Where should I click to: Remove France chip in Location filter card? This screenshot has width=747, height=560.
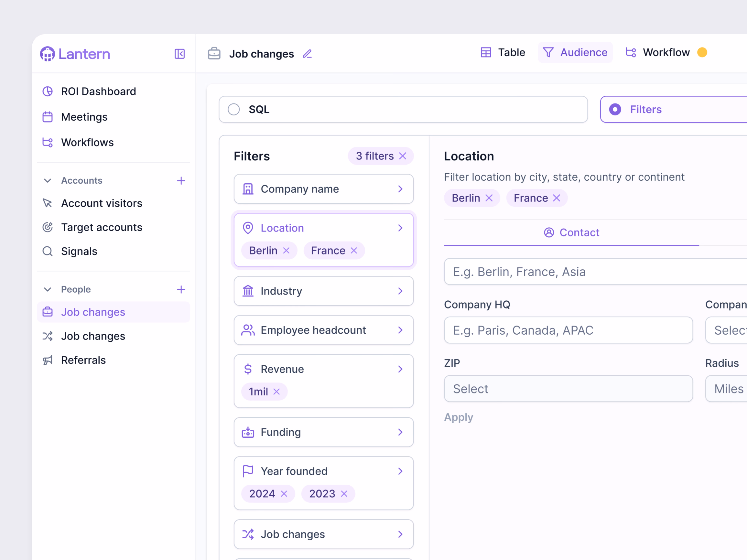click(x=353, y=251)
